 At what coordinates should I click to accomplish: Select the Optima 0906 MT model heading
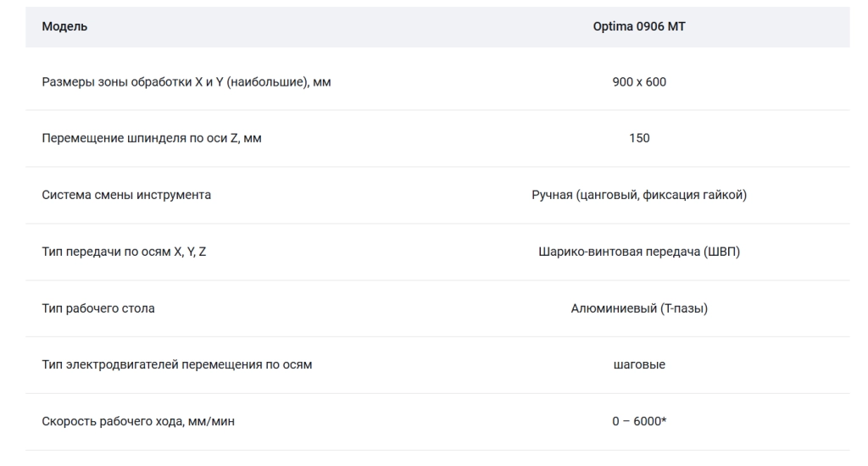coord(639,26)
